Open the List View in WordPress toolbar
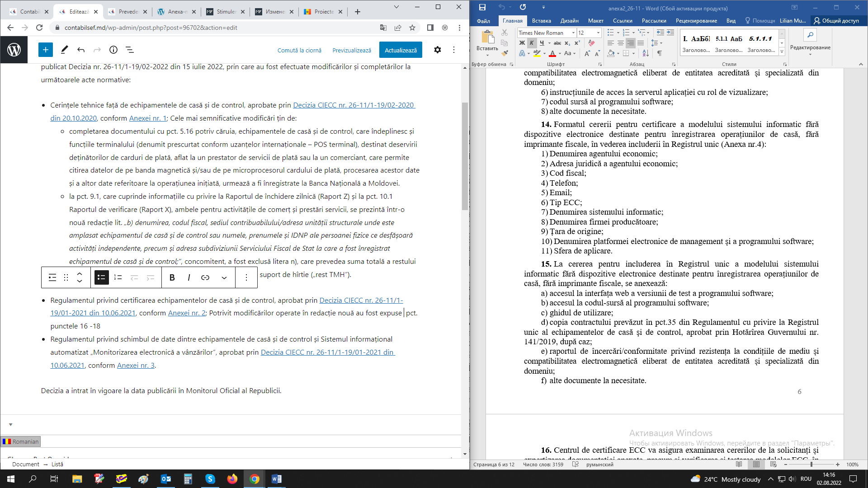 click(129, 50)
